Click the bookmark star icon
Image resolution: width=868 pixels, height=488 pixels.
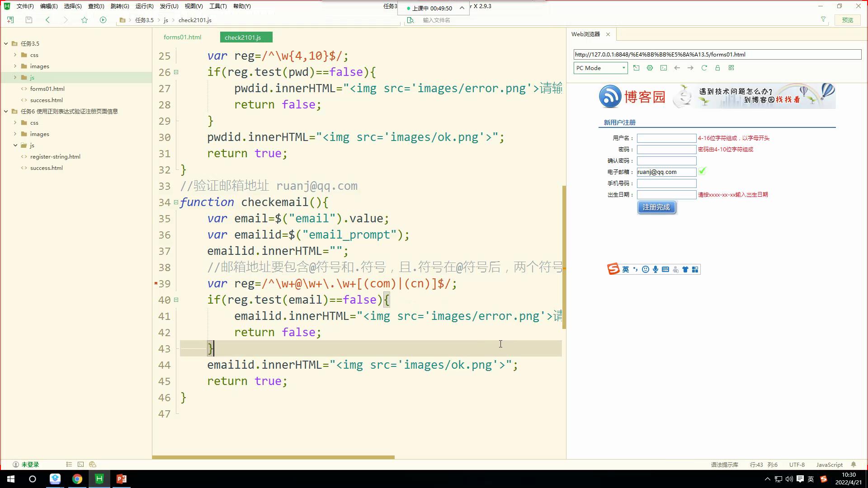click(85, 20)
